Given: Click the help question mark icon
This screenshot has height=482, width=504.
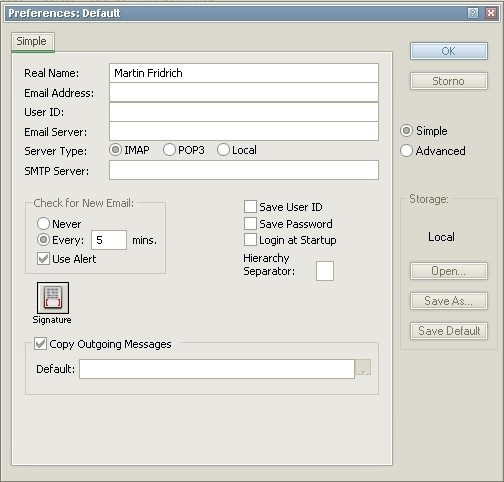Looking at the screenshot, I should point(473,13).
